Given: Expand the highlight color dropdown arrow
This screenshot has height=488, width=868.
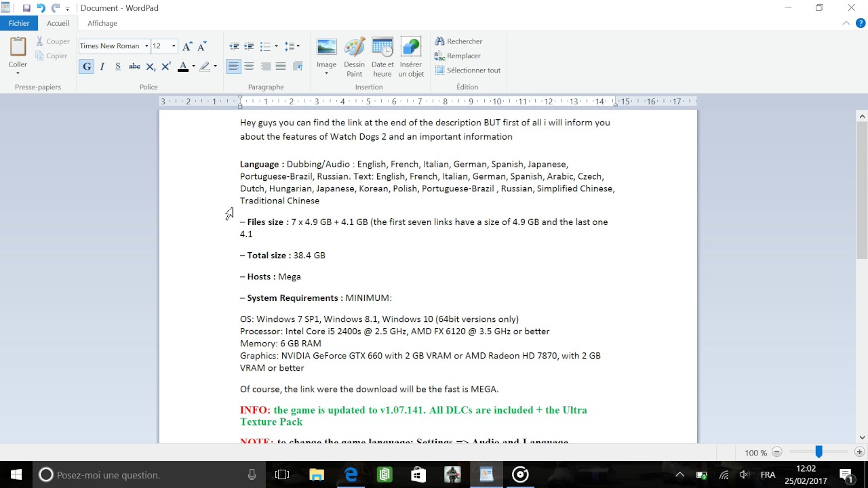Looking at the screenshot, I should click(x=215, y=66).
